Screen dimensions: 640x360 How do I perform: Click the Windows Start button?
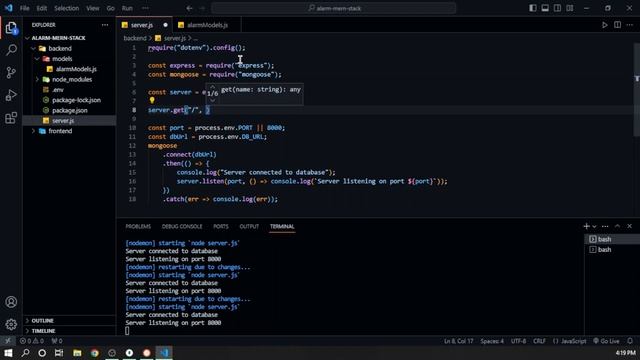(x=8, y=353)
